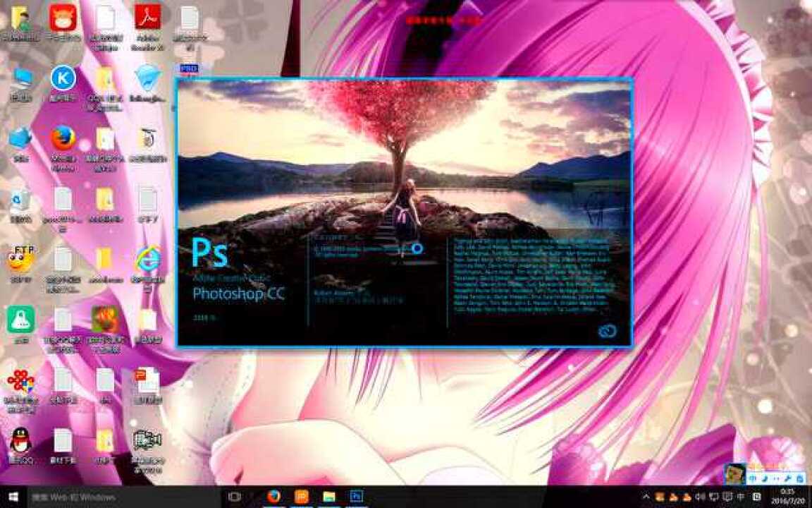This screenshot has width=812, height=508.
Task: Open the blue K circle desktop app
Action: [63, 78]
